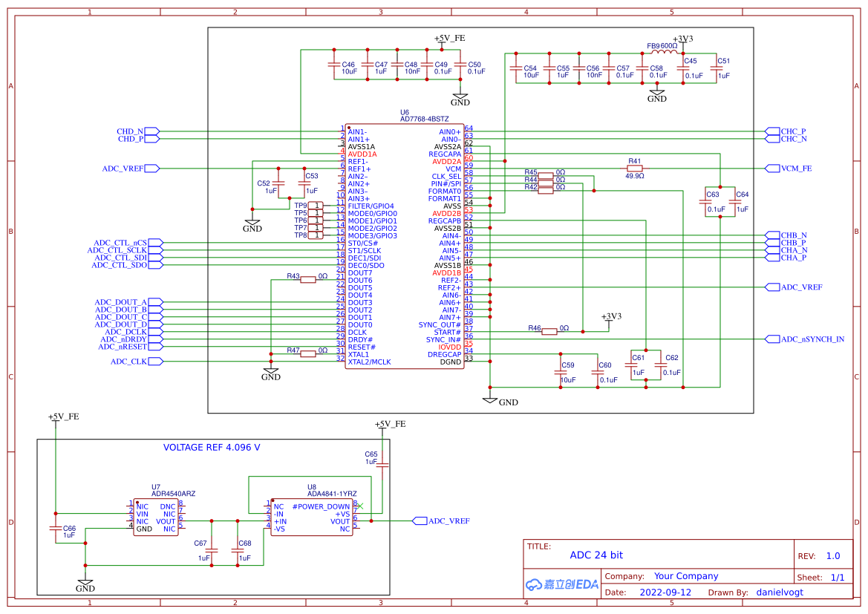
Task: Select the "VOLTAGE REF 4.096 V" text label
Action: (212, 448)
